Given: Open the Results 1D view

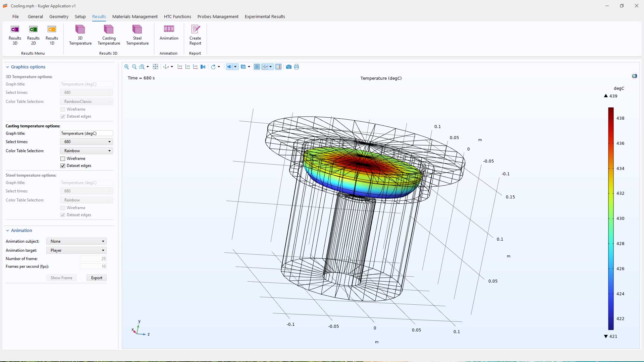Looking at the screenshot, I should coord(52,35).
